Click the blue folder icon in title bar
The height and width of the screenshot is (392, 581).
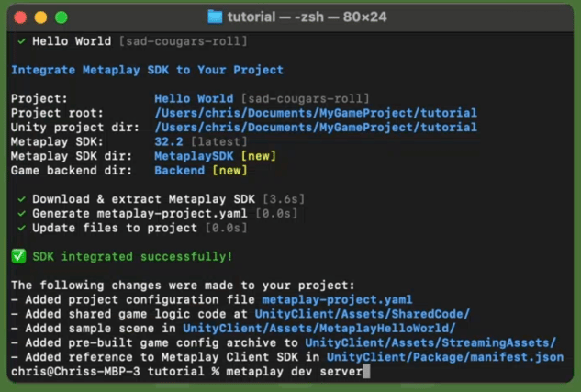point(215,17)
